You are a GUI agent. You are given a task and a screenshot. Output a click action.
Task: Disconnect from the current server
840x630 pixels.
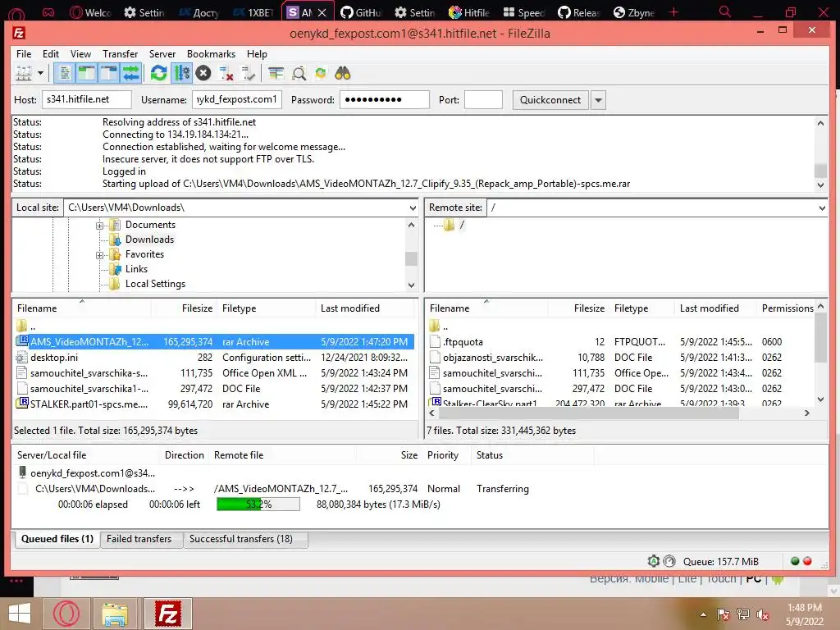(x=226, y=73)
